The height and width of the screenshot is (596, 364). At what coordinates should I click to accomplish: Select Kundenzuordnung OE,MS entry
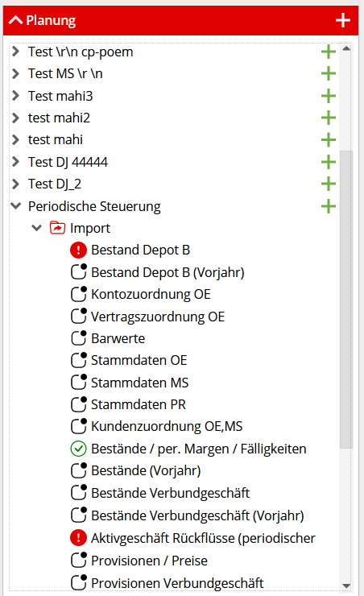pos(167,427)
